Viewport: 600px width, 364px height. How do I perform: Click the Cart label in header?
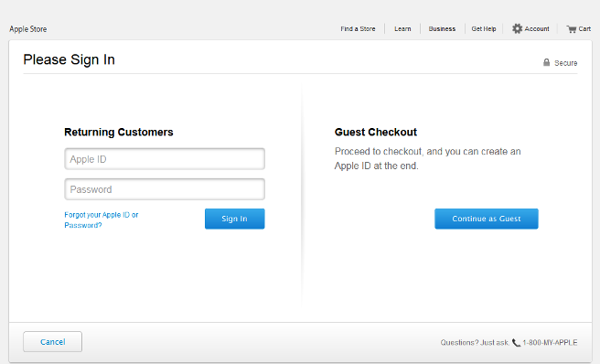coord(584,28)
